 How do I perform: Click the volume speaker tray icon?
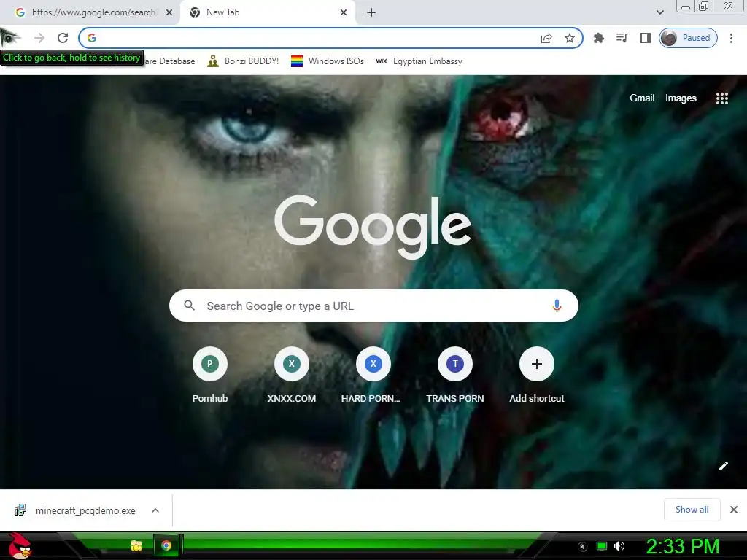point(619,546)
